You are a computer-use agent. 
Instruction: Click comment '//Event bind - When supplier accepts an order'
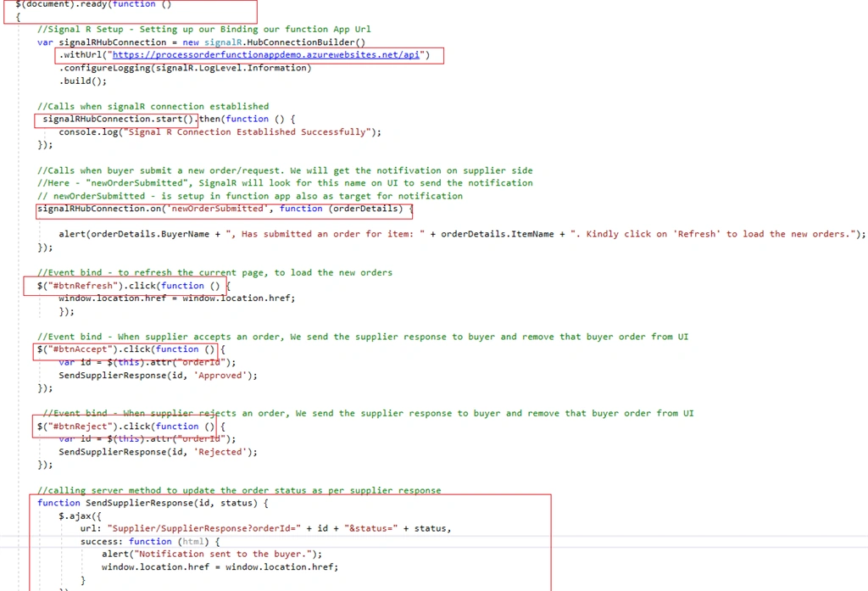363,337
